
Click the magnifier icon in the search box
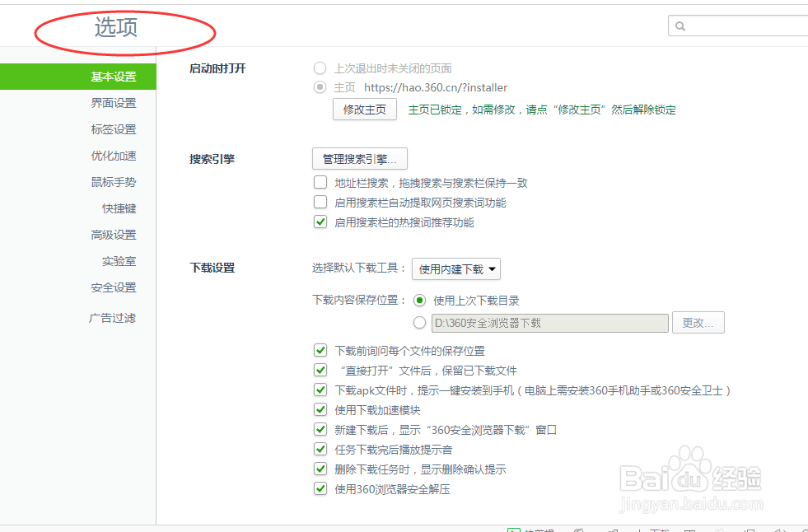[680, 26]
